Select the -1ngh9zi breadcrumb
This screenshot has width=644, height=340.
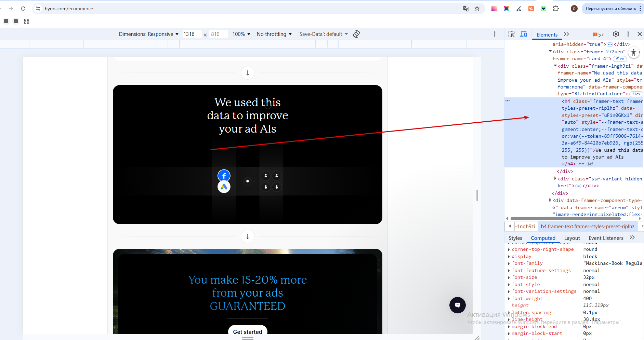pyautogui.click(x=525, y=227)
